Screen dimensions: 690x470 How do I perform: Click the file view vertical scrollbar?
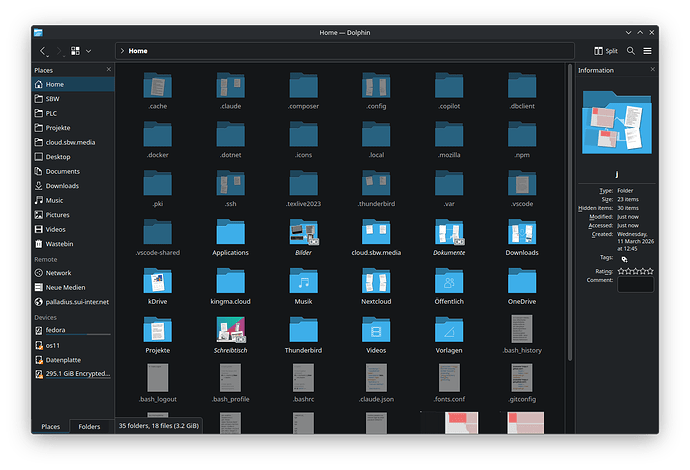click(x=570, y=212)
